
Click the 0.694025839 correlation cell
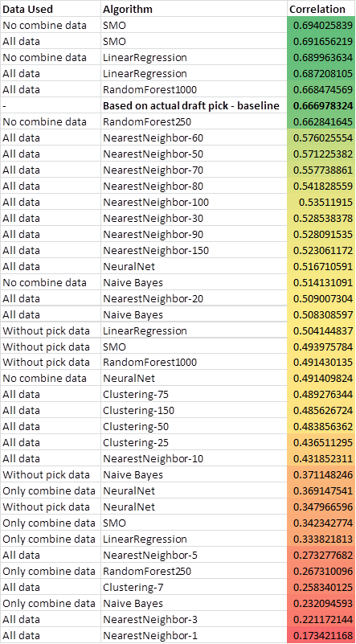[321, 25]
